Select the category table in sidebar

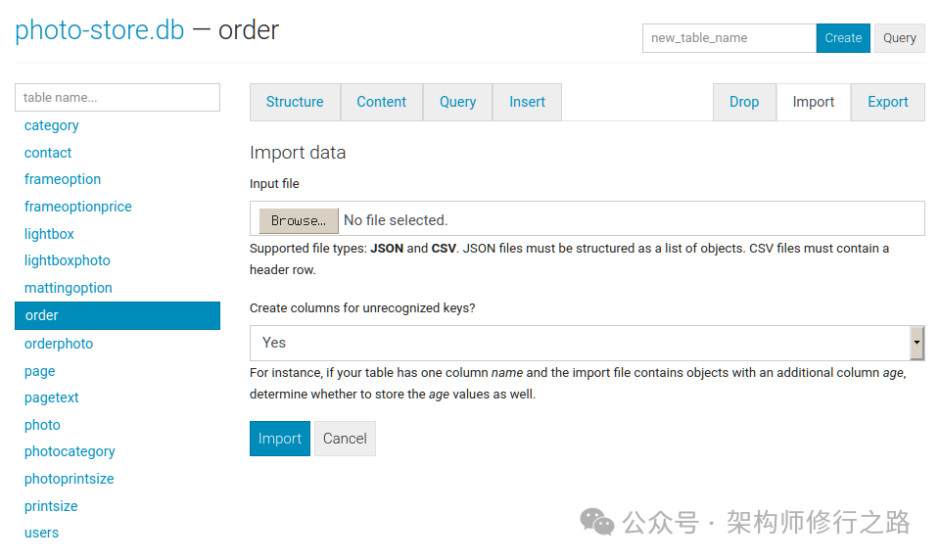click(52, 125)
